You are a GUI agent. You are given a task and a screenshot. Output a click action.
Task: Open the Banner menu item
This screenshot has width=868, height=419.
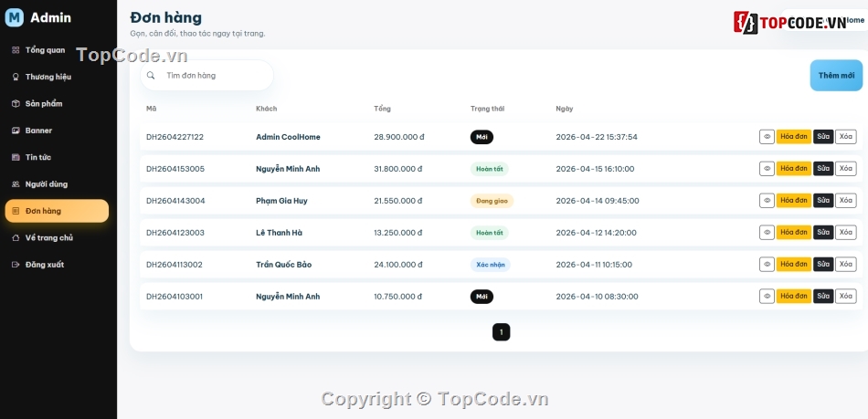tap(57, 131)
